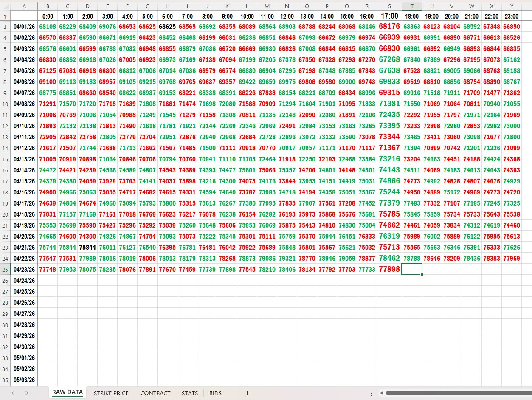The height and width of the screenshot is (400, 532).
Task: Open the STRIKE PRICE sheet tab
Action: click(111, 393)
